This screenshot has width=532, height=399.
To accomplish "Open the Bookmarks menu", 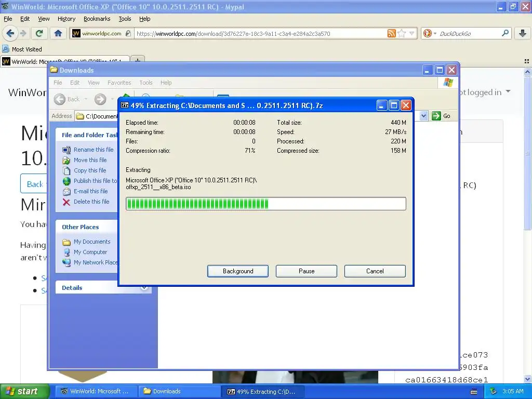I will point(97,19).
